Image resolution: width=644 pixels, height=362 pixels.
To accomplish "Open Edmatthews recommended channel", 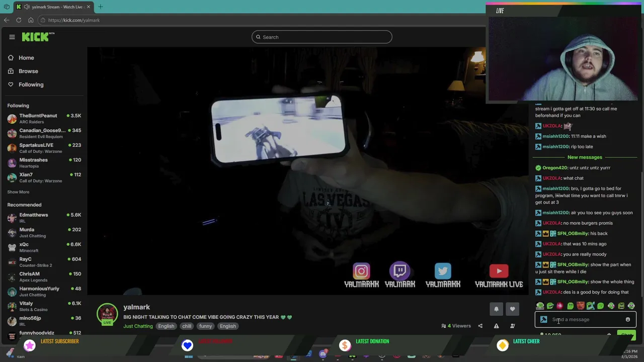I will (44, 218).
